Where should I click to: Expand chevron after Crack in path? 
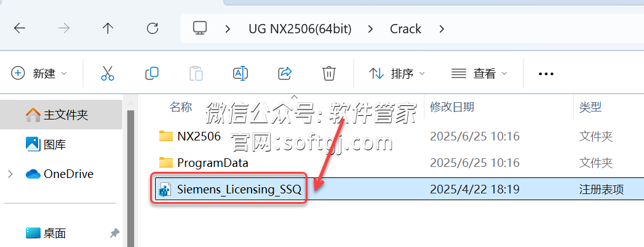click(442, 29)
